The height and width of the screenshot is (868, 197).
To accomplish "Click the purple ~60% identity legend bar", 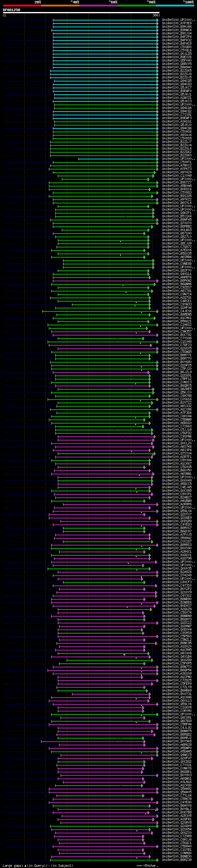I will [x=98, y=6].
